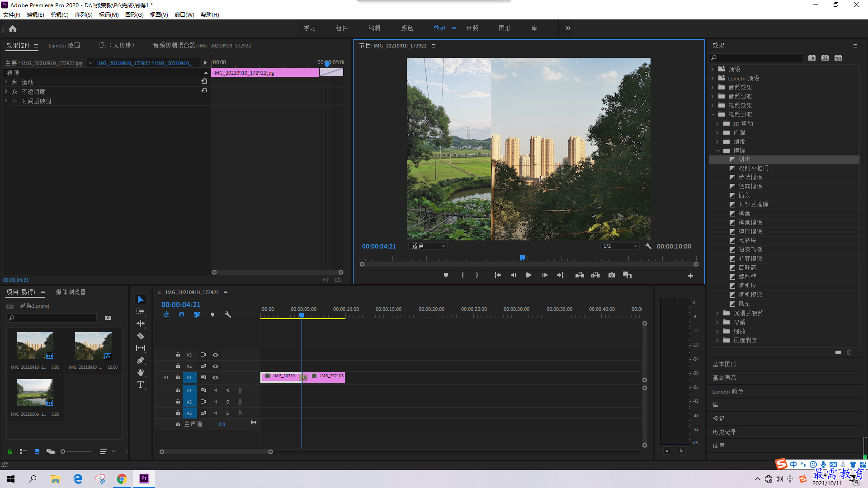
Task: Select the 百叶窗 transition
Action: 747,268
